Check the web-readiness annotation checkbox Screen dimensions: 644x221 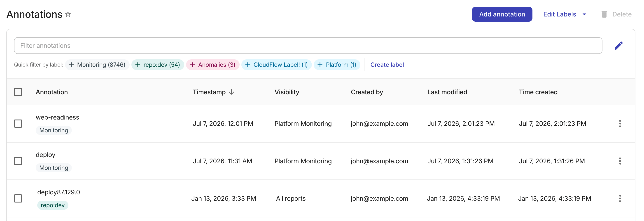tap(18, 124)
